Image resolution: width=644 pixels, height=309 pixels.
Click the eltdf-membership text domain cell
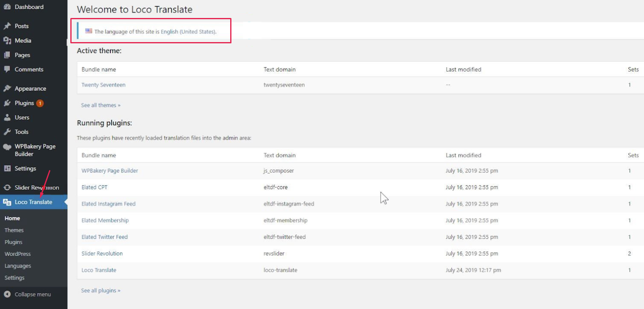[285, 220]
